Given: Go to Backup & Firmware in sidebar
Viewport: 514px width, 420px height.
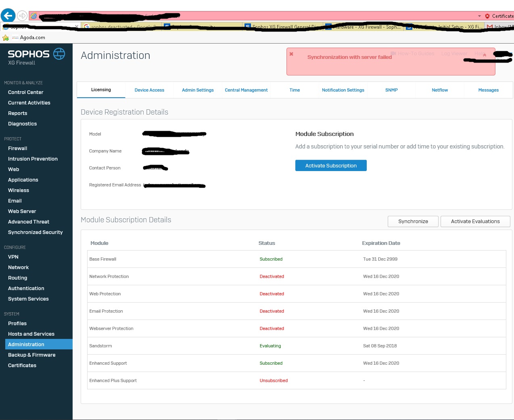Looking at the screenshot, I should click(31, 355).
